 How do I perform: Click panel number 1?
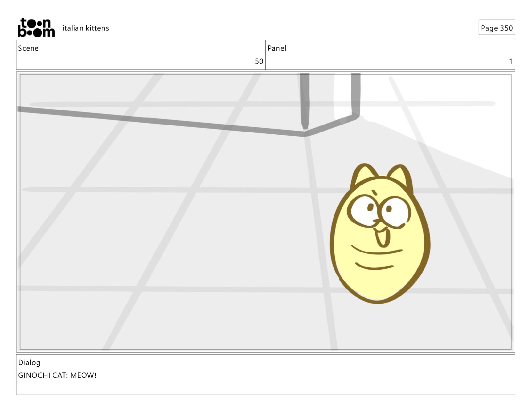click(511, 61)
